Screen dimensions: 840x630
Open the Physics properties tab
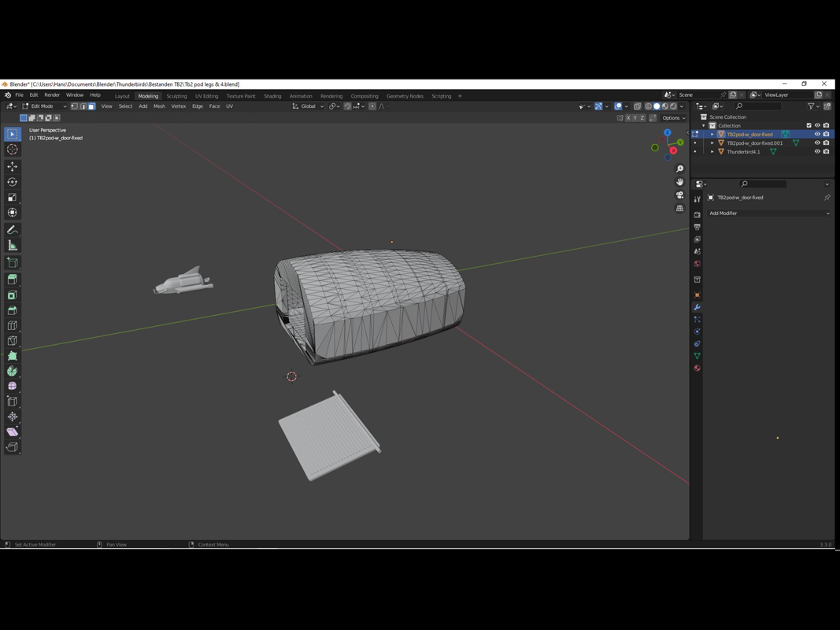(697, 331)
